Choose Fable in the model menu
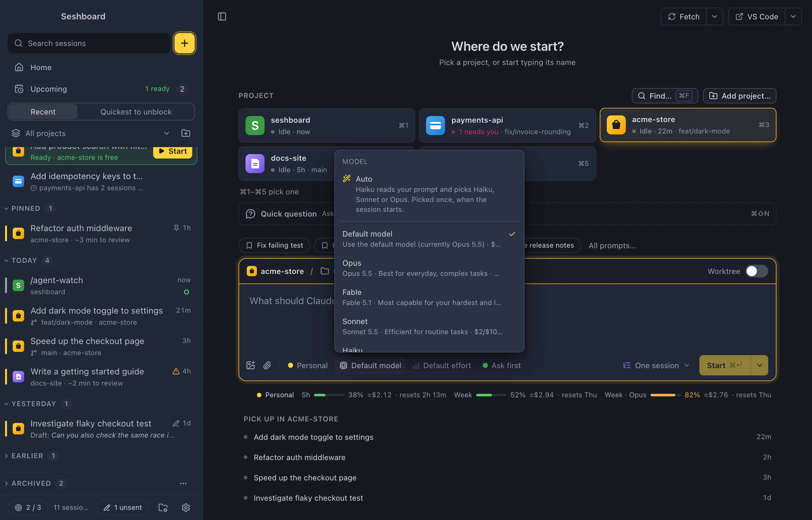 (429, 297)
